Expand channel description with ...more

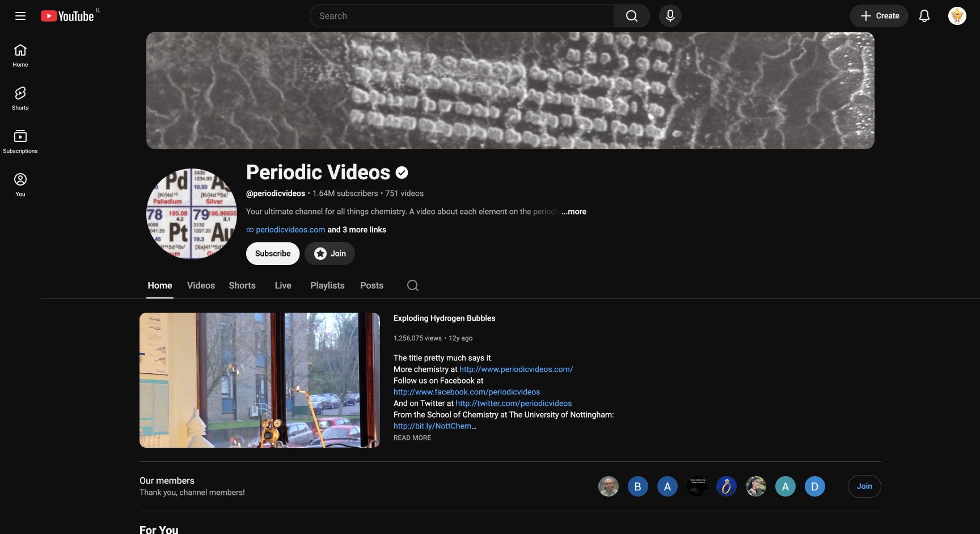coord(574,212)
